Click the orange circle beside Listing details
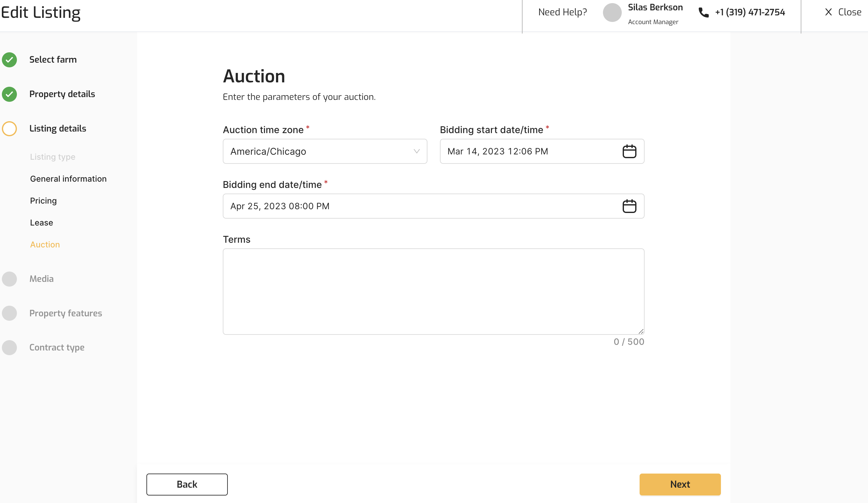 click(9, 129)
